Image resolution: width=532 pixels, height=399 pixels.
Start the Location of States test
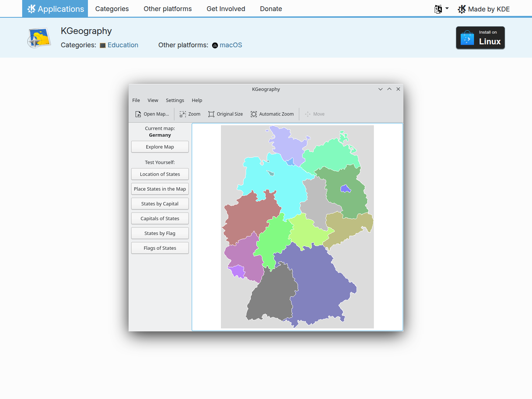click(160, 174)
